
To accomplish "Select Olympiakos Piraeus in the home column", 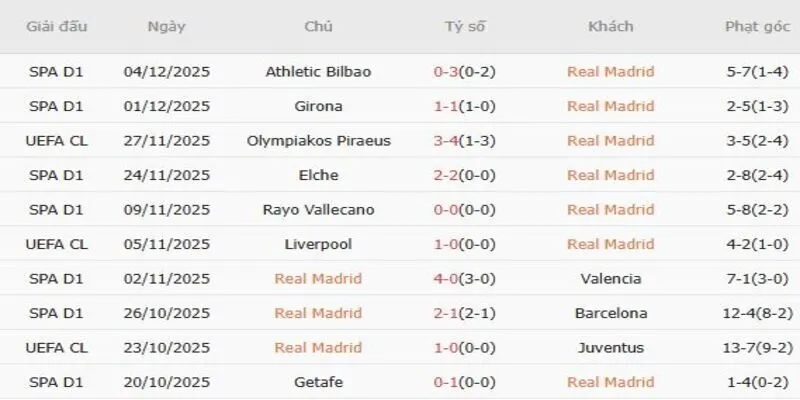I will 318,141.
